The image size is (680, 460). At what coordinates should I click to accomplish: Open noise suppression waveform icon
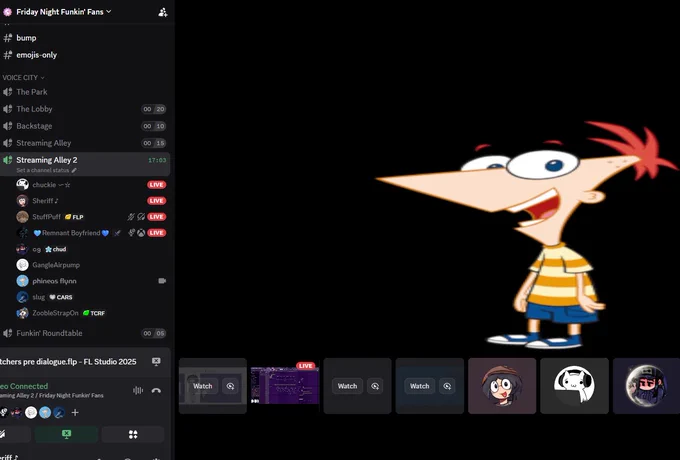click(x=138, y=390)
